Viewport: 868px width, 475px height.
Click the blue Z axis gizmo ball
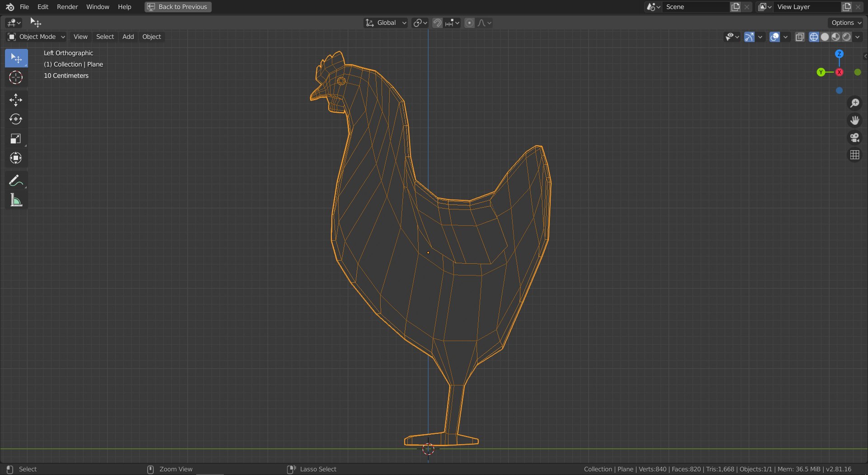(839, 54)
